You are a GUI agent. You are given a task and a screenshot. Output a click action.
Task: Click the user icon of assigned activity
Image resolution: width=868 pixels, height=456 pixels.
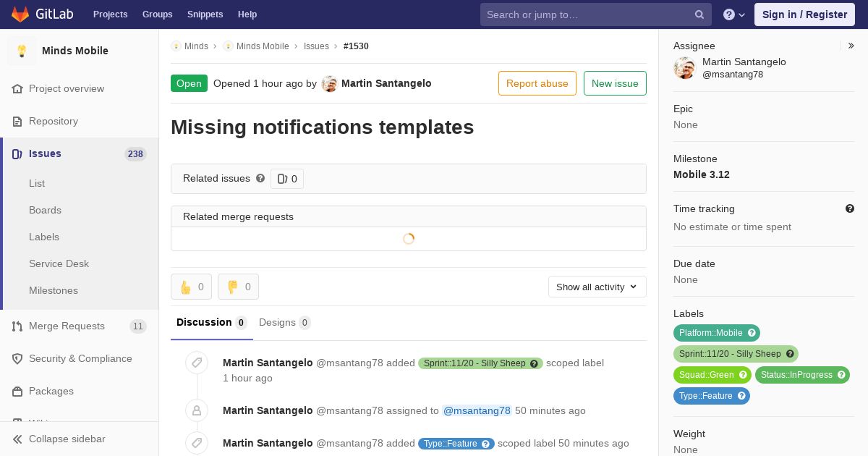click(x=197, y=410)
